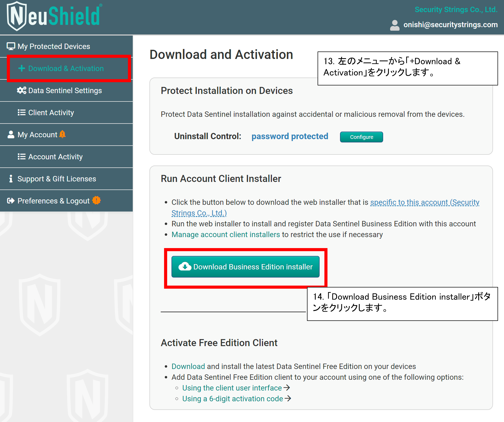The height and width of the screenshot is (422, 504).
Task: Click the person icon beside My Account
Action: [x=11, y=135]
